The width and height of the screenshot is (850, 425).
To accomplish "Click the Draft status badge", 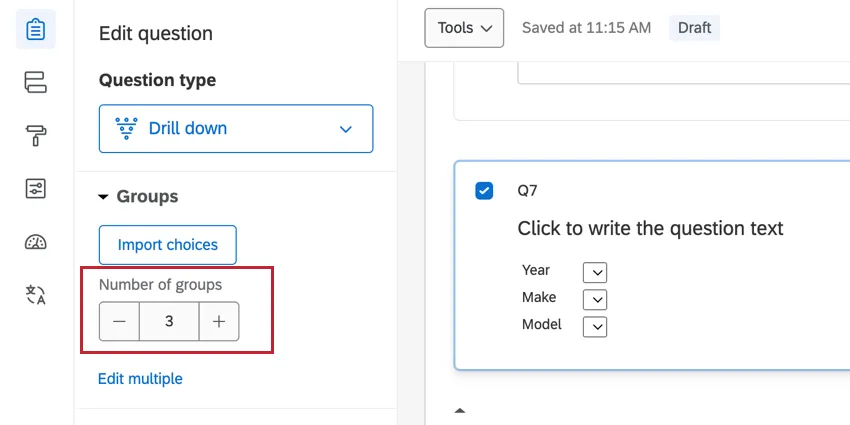I will tap(694, 28).
